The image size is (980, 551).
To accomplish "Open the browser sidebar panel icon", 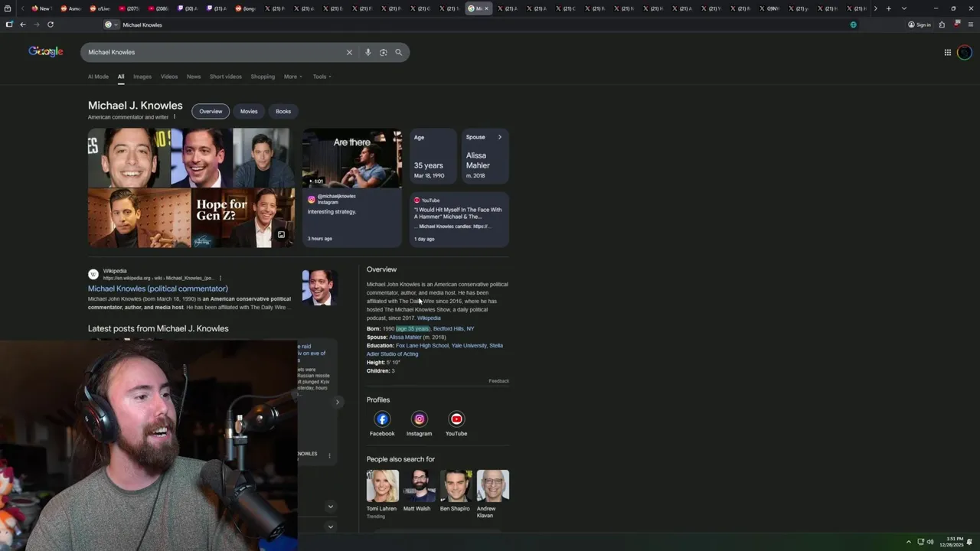I will 9,24.
